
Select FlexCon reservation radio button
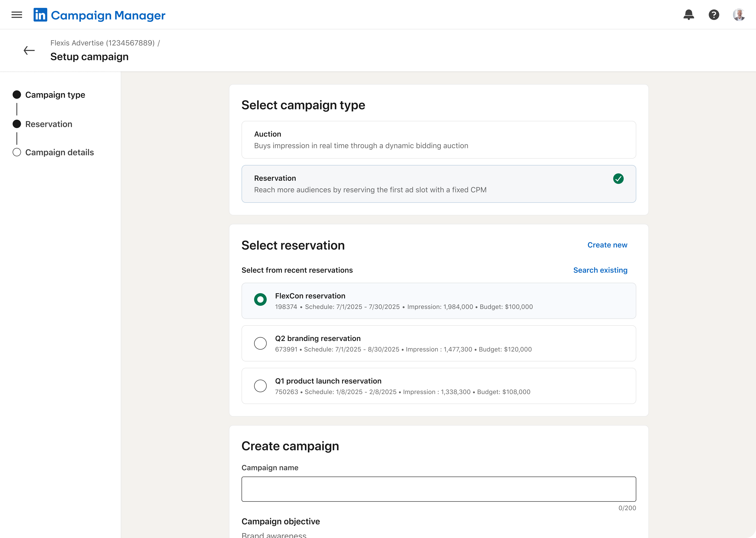pos(260,299)
